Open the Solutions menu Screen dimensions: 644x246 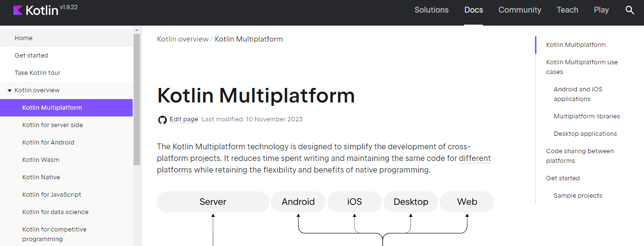(x=431, y=10)
